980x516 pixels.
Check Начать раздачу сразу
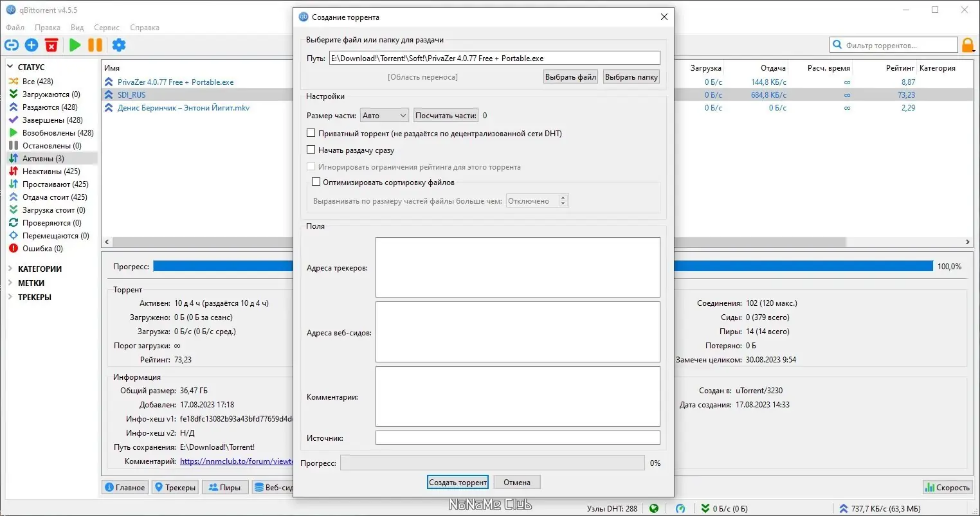click(x=311, y=149)
